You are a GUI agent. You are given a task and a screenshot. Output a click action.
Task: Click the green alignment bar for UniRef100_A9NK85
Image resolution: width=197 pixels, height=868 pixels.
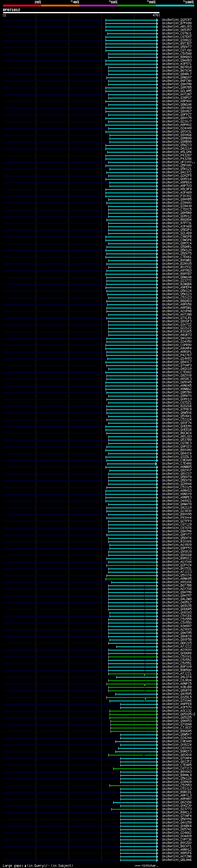(132, 579)
